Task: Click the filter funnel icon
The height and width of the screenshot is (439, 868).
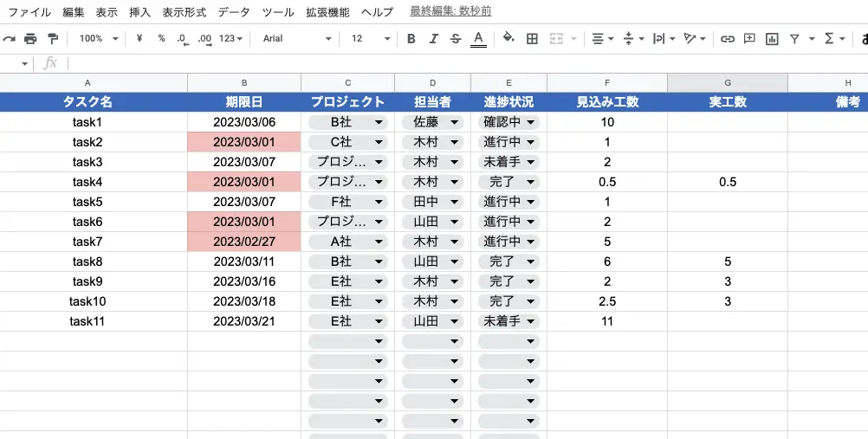Action: click(794, 39)
